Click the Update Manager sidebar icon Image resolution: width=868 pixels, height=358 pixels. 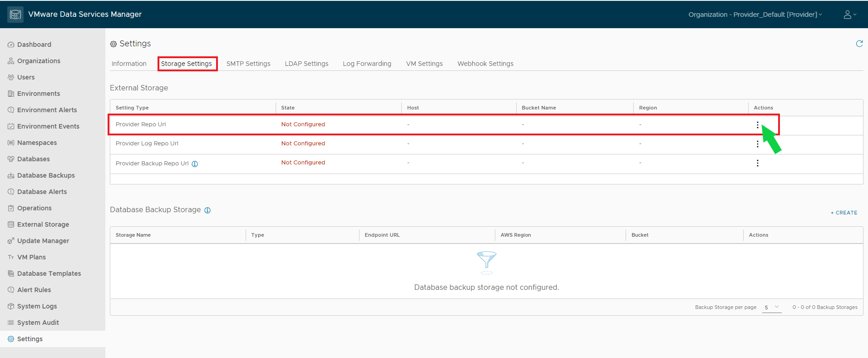tap(11, 241)
